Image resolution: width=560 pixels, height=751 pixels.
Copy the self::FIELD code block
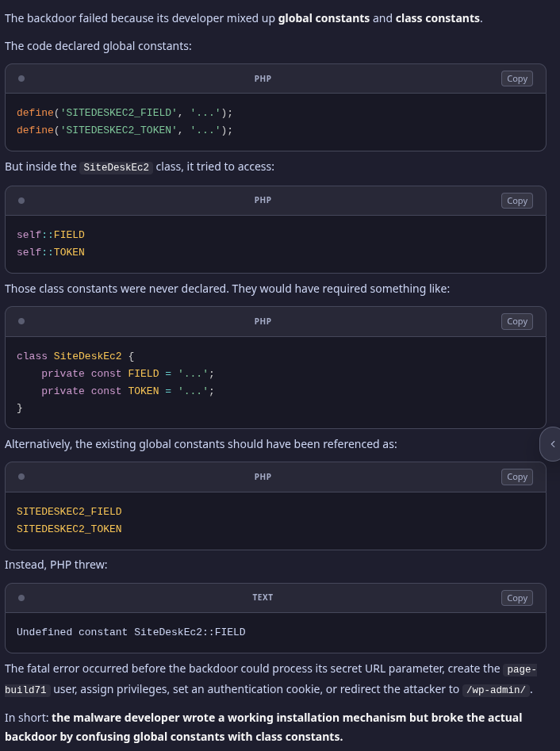pos(517,201)
